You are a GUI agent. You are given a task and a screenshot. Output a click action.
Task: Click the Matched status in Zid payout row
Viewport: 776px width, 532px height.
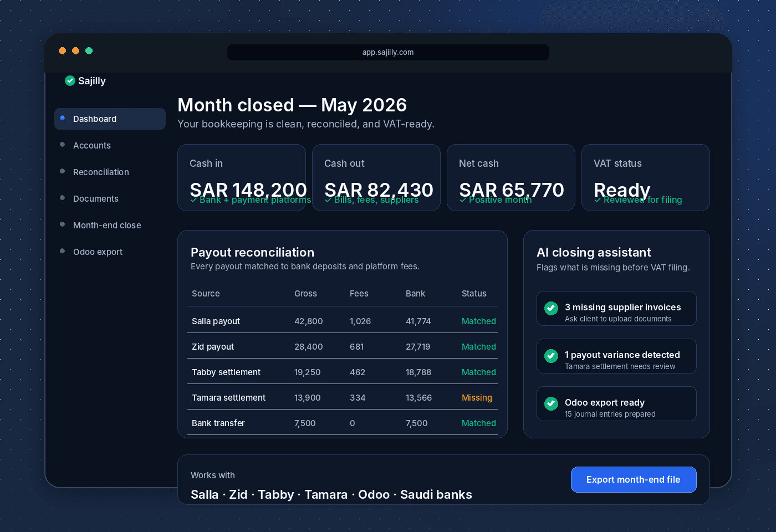coord(479,347)
